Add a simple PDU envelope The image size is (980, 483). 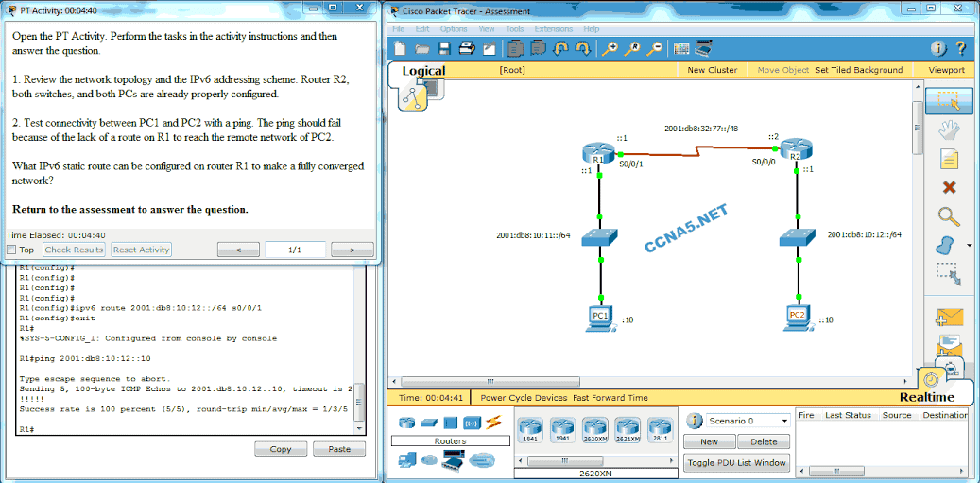950,318
